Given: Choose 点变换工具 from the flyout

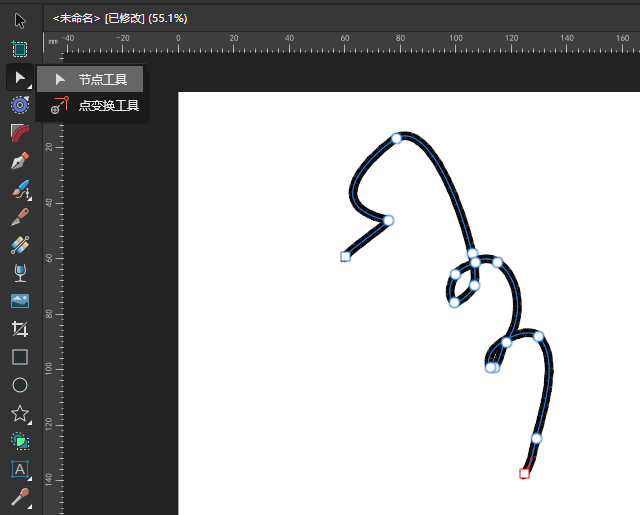Looking at the screenshot, I should point(92,106).
